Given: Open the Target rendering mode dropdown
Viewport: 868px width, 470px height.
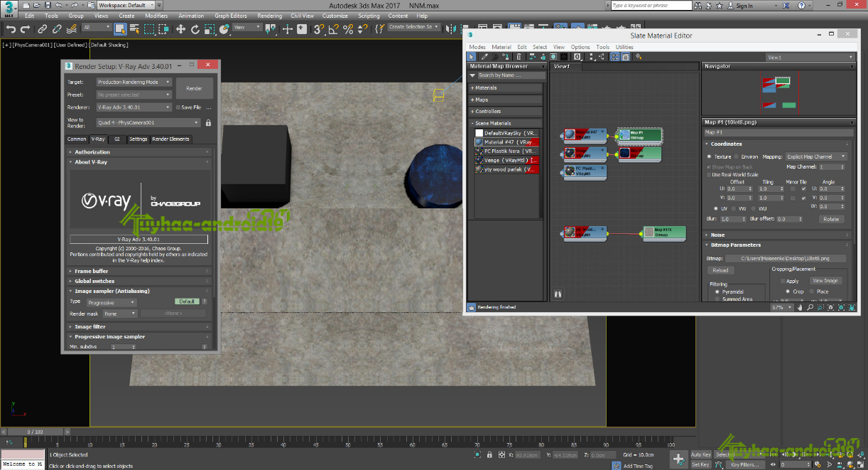Looking at the screenshot, I should [134, 82].
